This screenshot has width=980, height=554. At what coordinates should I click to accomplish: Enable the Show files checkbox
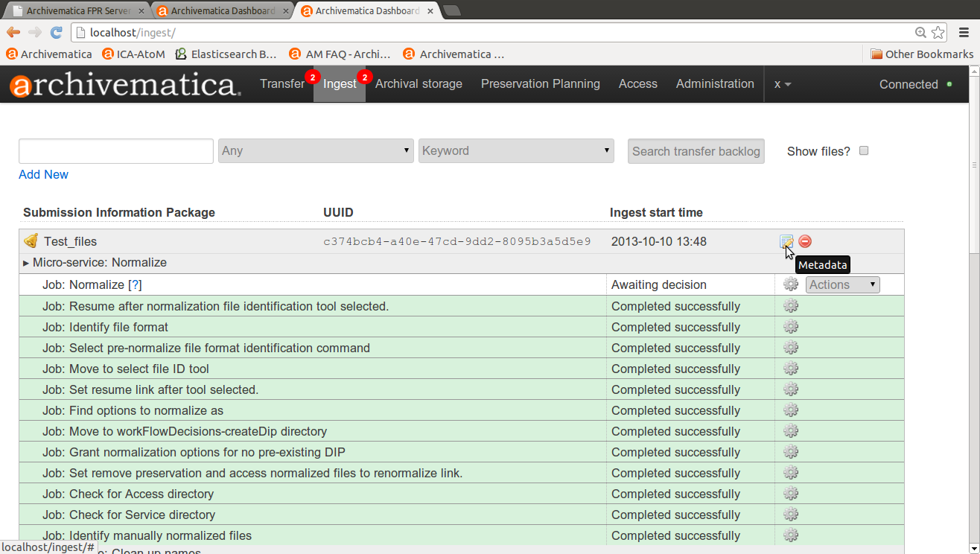tap(864, 150)
